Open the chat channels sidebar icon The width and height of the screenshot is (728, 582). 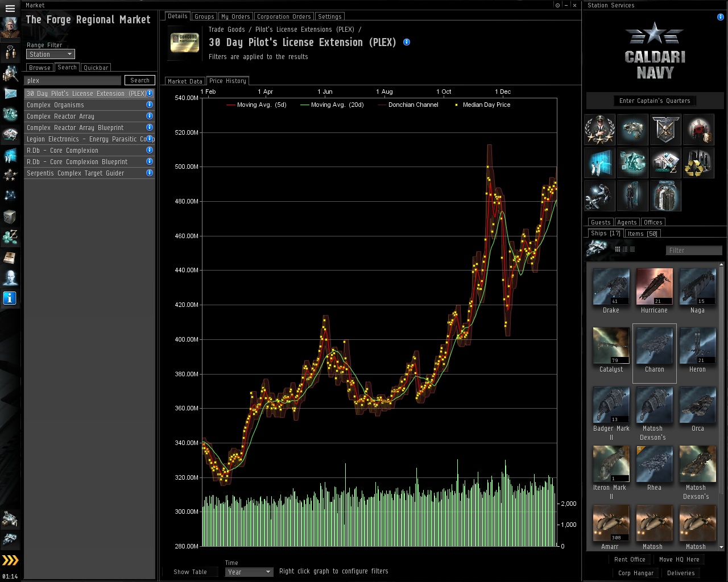[10, 52]
